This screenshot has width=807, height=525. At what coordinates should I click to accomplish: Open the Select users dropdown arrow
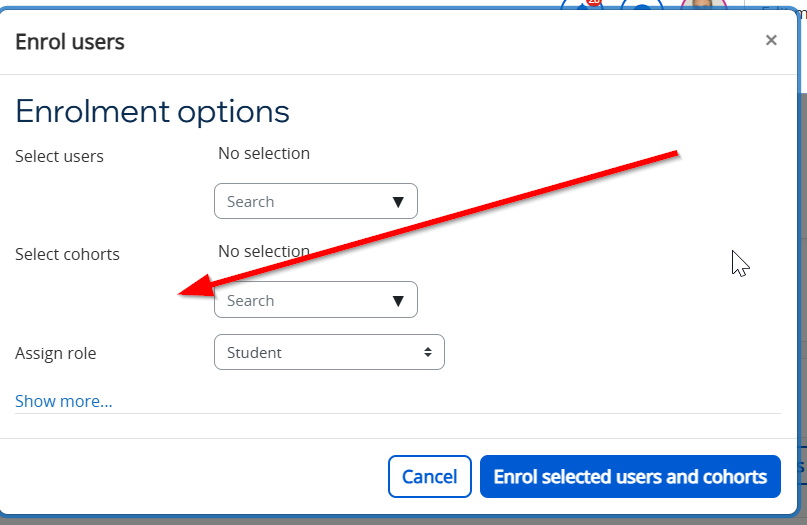(398, 202)
